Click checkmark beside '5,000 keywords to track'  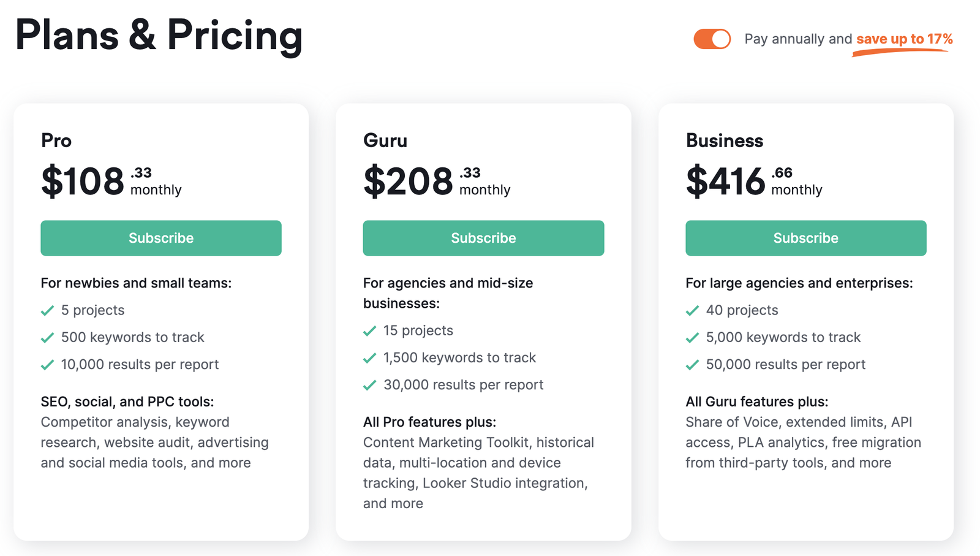(x=692, y=338)
